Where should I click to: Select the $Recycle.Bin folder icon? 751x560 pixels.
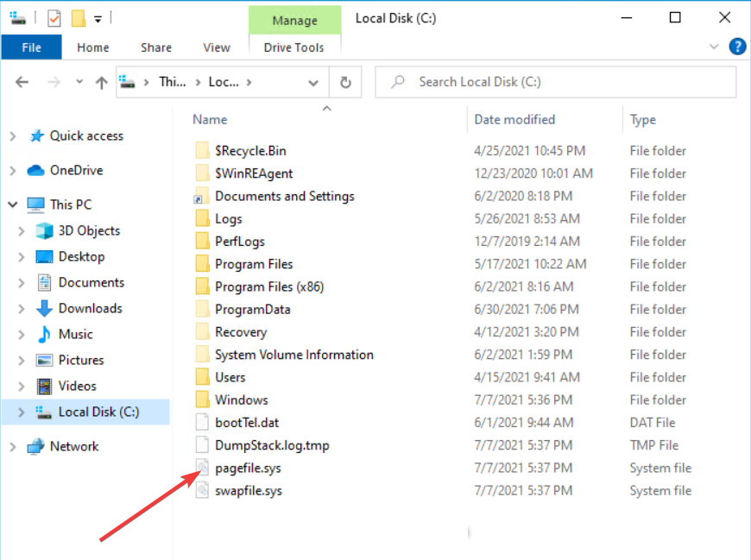(202, 150)
